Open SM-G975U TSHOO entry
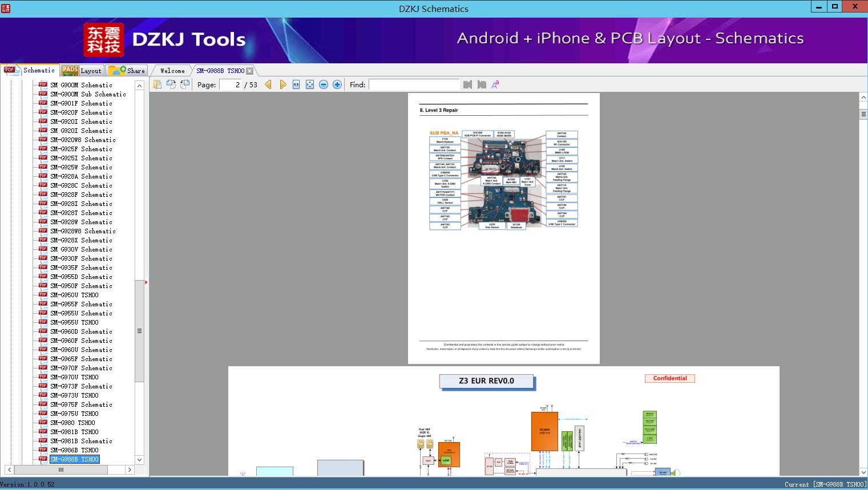The width and height of the screenshot is (868, 490). point(74,414)
